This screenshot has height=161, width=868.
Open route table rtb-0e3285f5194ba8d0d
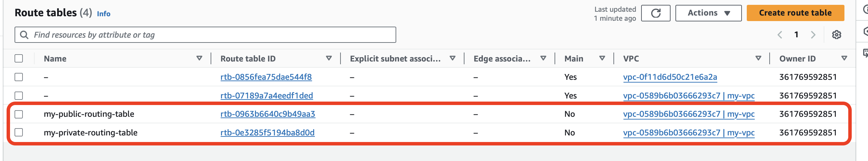point(267,133)
